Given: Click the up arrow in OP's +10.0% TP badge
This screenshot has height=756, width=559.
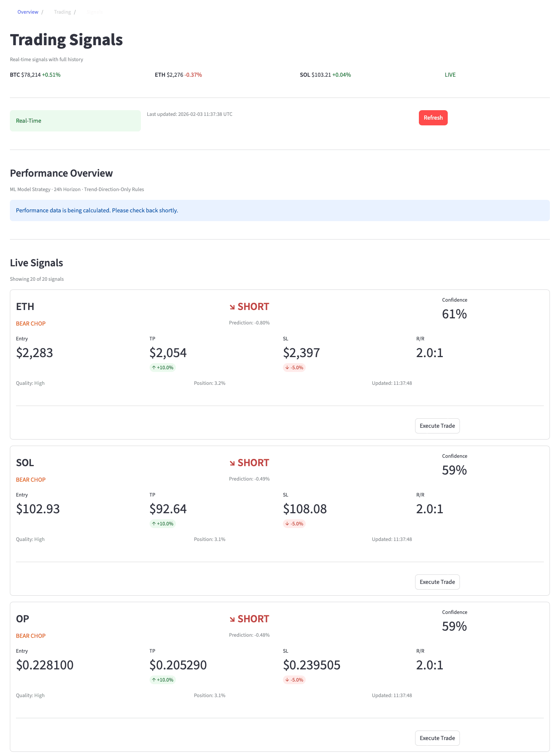Looking at the screenshot, I should 154,680.
